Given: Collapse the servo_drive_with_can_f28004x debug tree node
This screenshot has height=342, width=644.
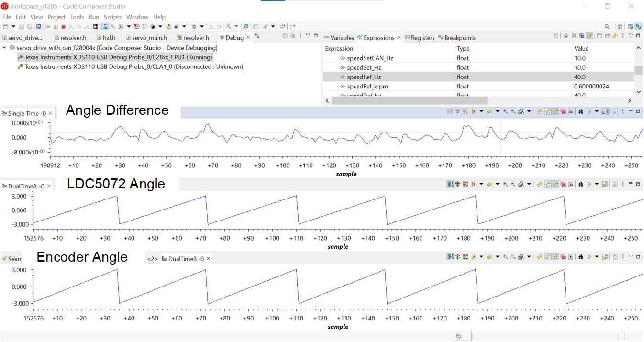Looking at the screenshot, I should [x=5, y=48].
